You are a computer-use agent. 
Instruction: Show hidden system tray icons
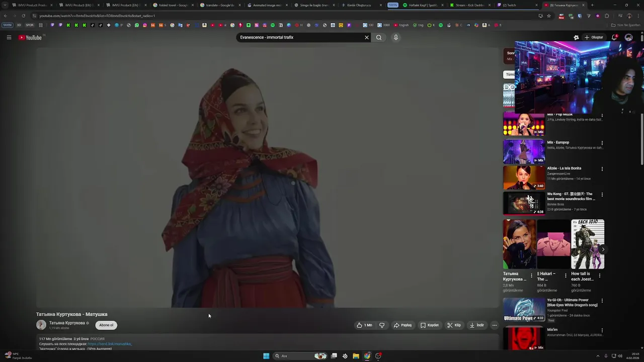pyautogui.click(x=598, y=356)
